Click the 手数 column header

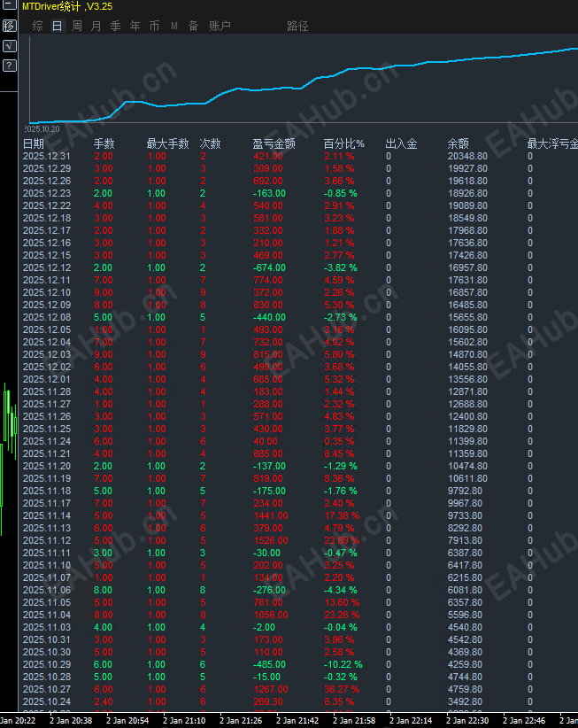104,144
